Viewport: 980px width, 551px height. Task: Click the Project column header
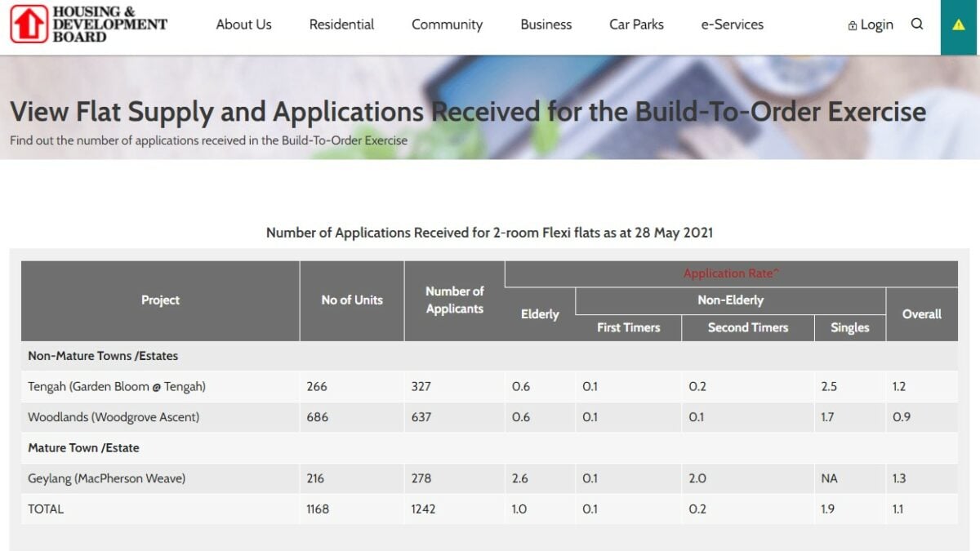pyautogui.click(x=160, y=300)
